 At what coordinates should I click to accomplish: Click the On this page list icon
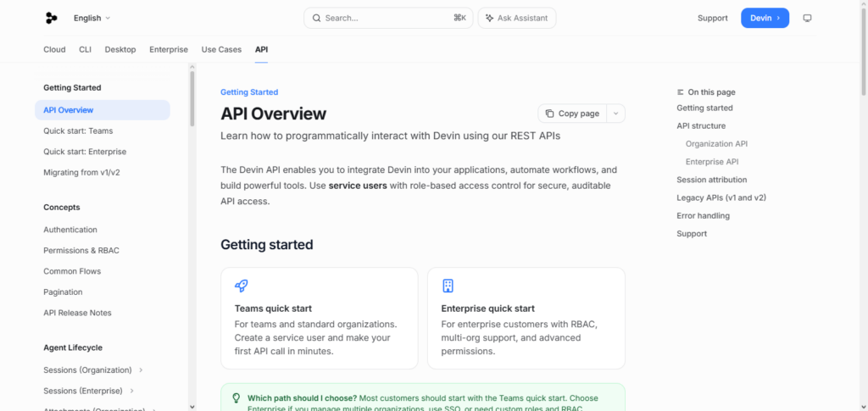681,92
